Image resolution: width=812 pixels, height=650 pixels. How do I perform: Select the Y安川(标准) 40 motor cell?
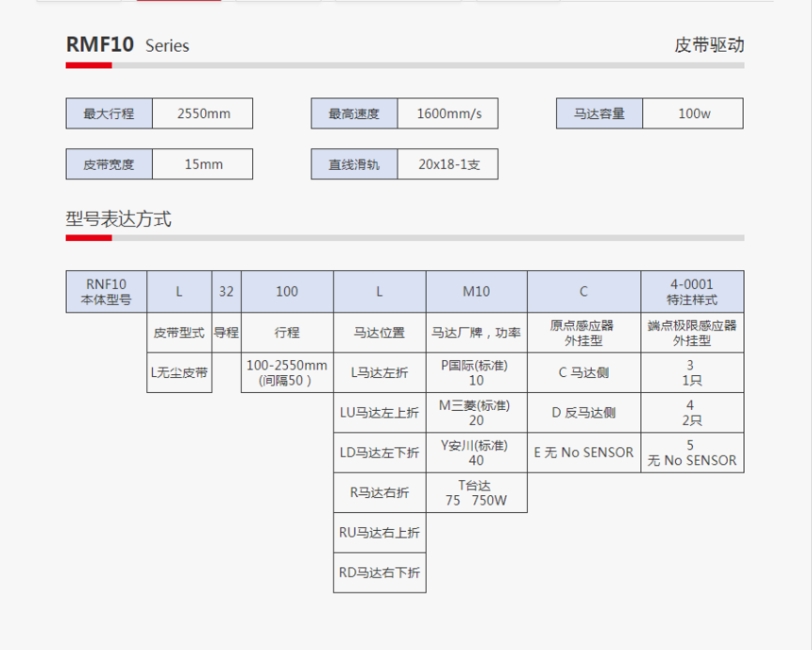476,453
